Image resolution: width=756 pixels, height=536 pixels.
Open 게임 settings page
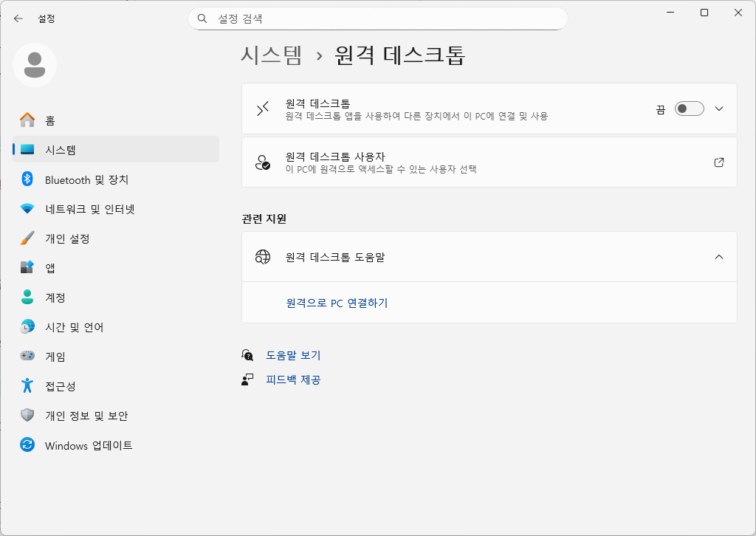(116, 356)
